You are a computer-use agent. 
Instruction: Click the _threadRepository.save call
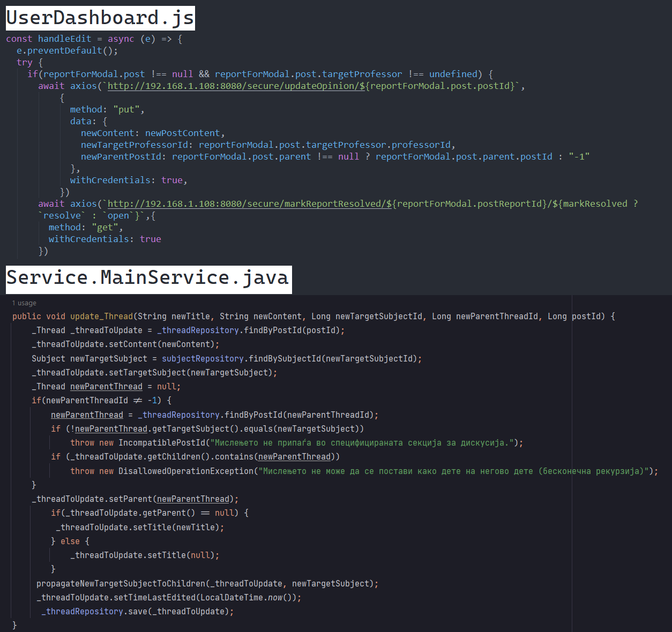point(137,612)
